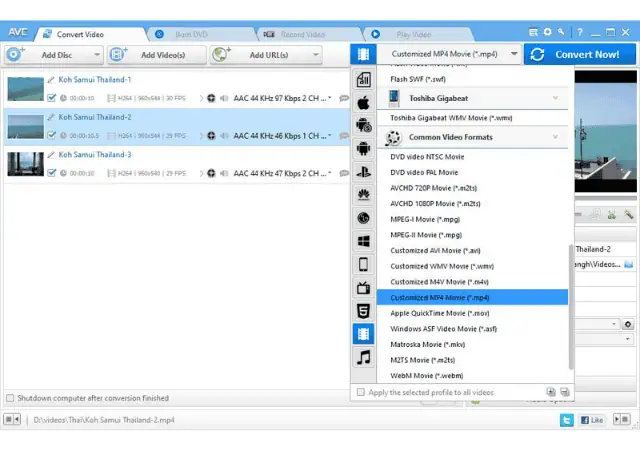Collapse the Common Video Formats group

555,137
